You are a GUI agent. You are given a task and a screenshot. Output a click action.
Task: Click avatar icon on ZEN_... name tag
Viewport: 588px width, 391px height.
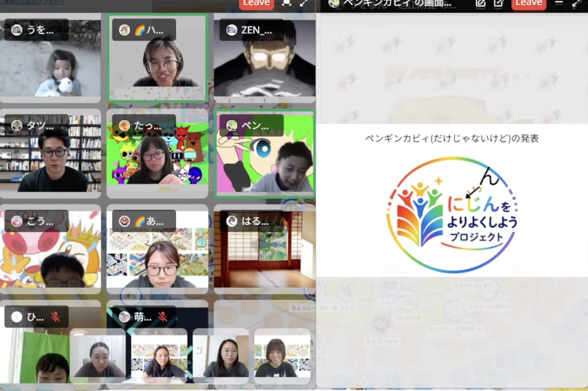tap(231, 30)
